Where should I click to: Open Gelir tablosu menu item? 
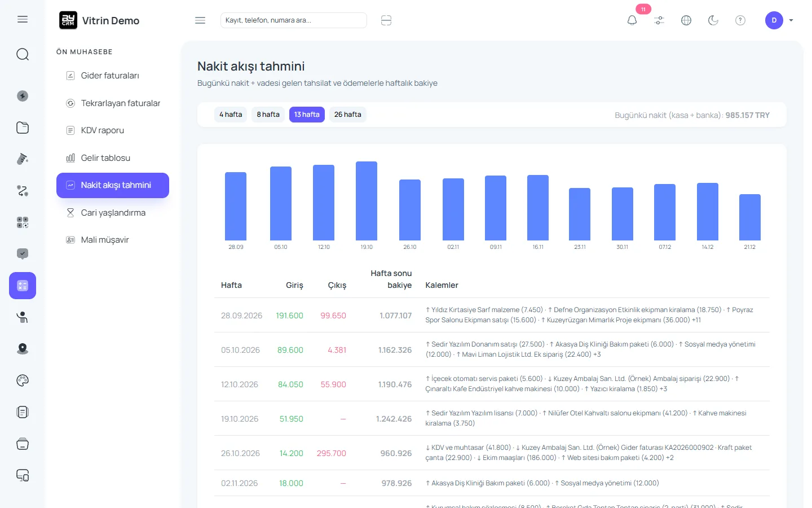113,158
